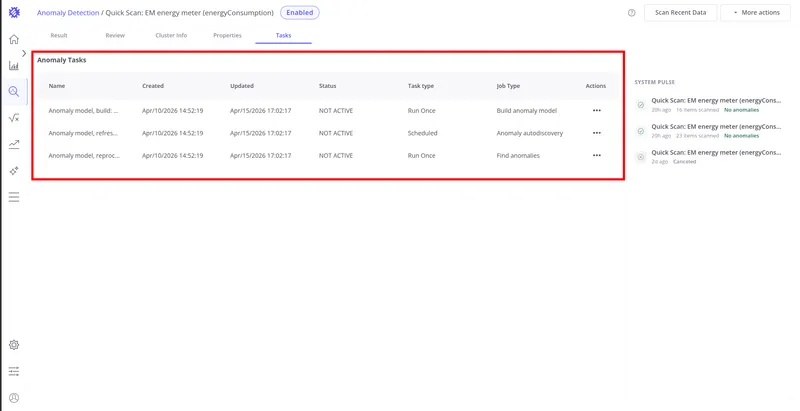This screenshot has height=411, width=800.
Task: Click the Anomaly Tasks heading
Action: pyautogui.click(x=62, y=60)
